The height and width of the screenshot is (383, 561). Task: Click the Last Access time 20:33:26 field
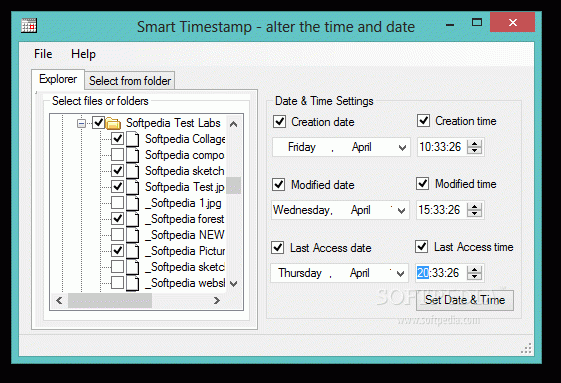click(x=441, y=273)
